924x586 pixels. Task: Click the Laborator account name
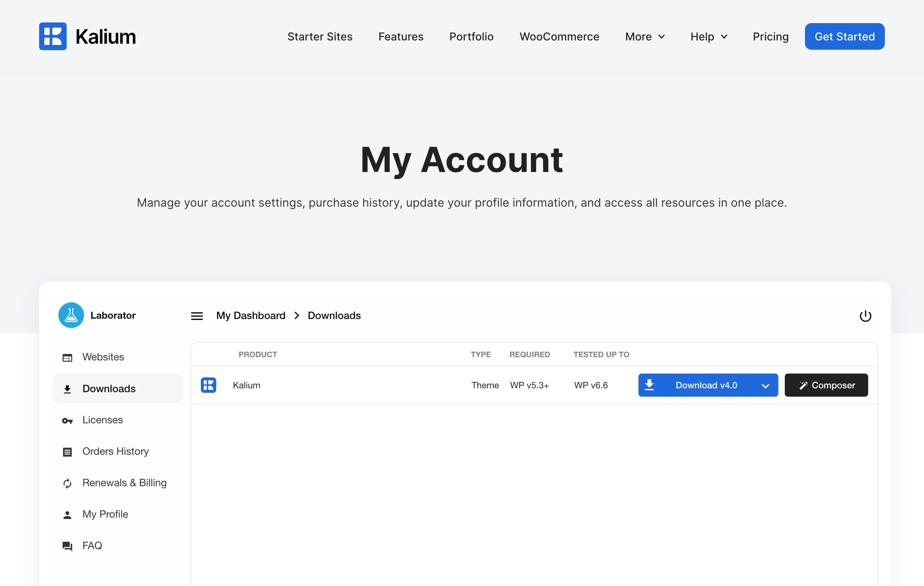tap(113, 315)
